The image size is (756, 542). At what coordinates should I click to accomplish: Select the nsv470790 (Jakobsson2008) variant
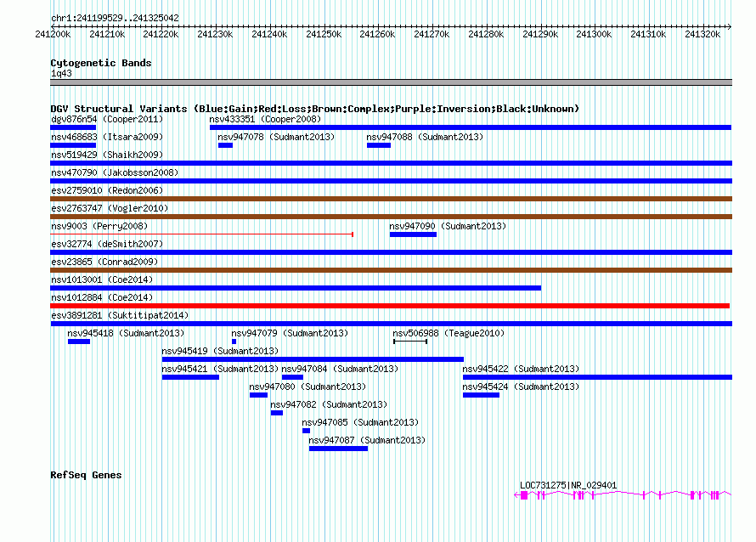point(115,172)
